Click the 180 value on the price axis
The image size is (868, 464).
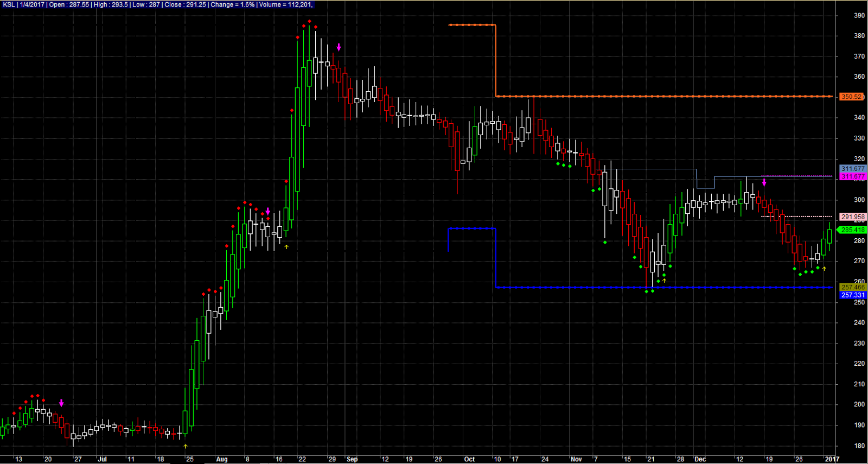coord(859,446)
